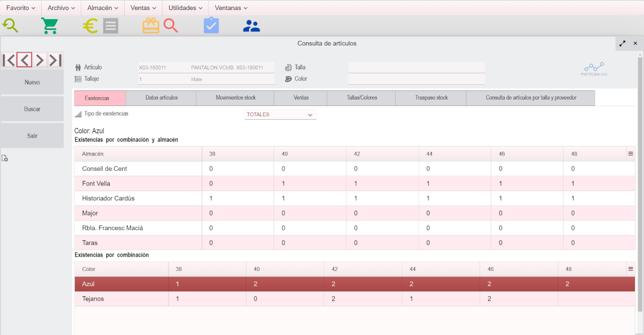The width and height of the screenshot is (644, 335).
Task: Click the blue customers people icon
Action: 251,26
